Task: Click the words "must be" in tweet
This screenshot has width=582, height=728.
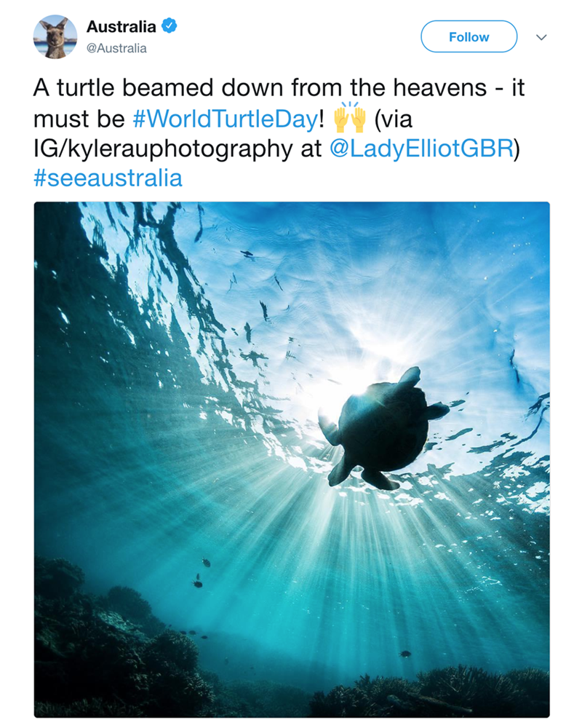Action: pyautogui.click(x=79, y=118)
